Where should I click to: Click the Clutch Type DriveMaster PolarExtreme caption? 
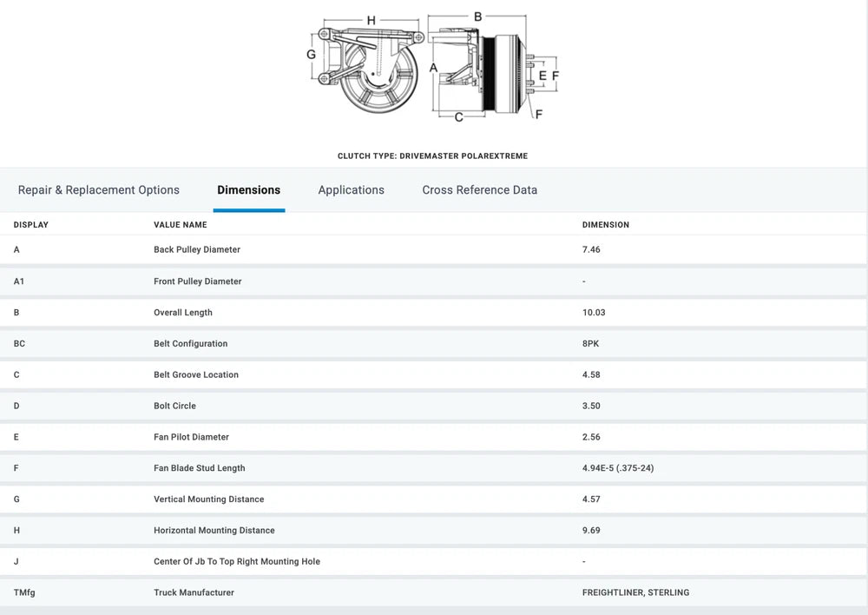[432, 156]
